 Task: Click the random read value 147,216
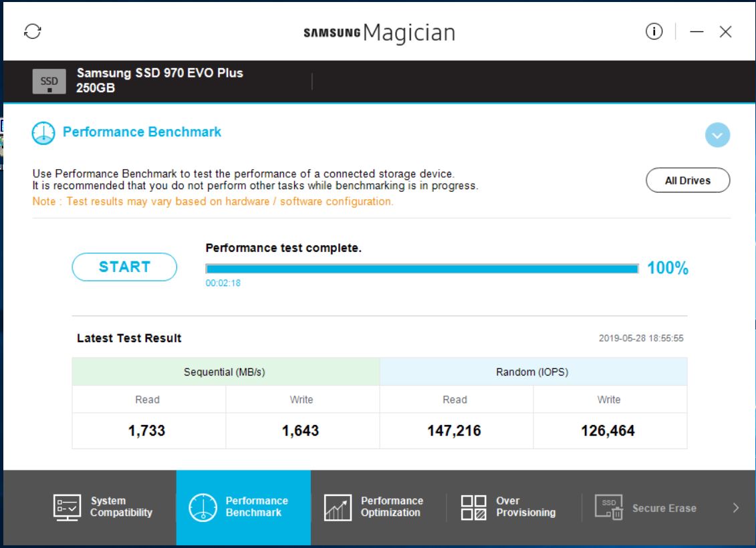[454, 431]
